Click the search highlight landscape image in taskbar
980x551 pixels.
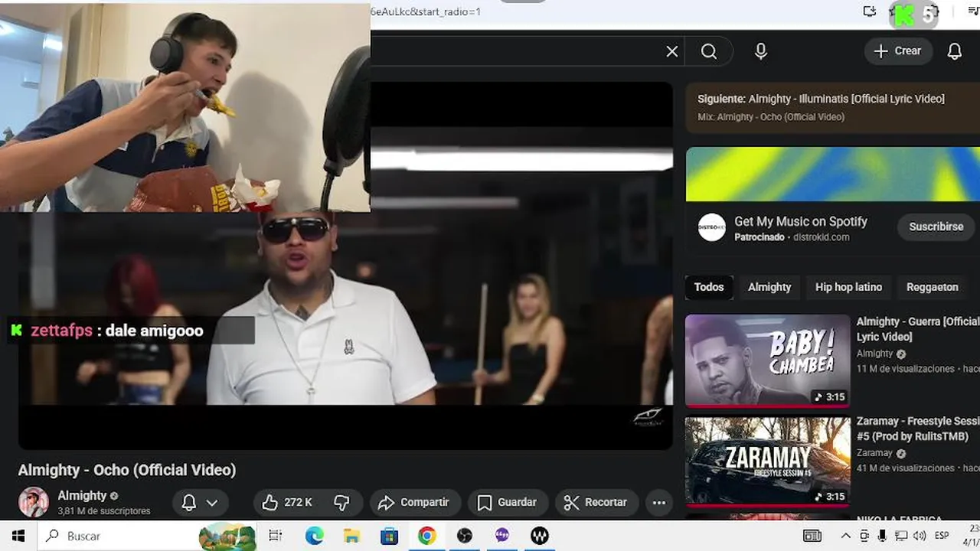pyautogui.click(x=227, y=537)
